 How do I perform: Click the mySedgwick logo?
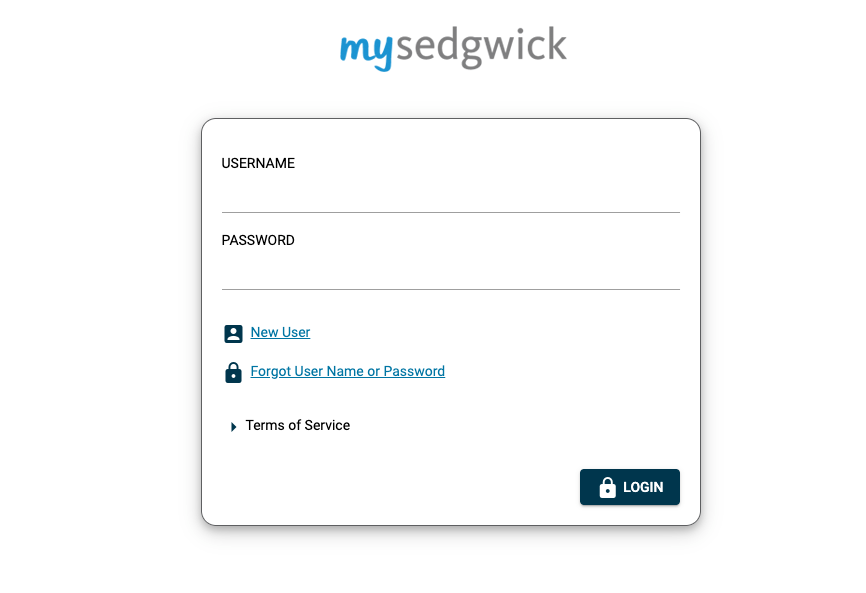(453, 46)
